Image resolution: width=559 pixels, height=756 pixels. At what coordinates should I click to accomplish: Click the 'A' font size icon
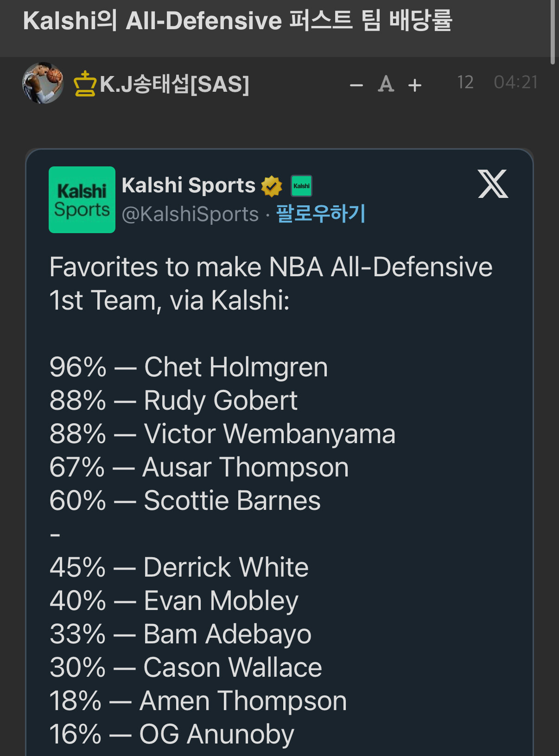click(386, 84)
